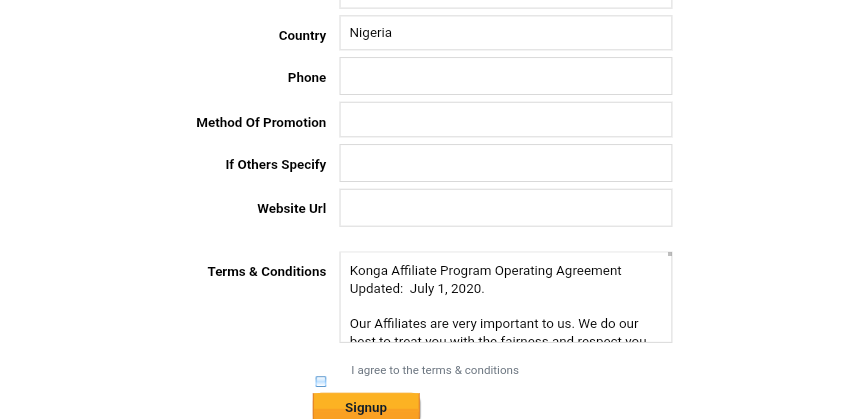Viewport: 854px width, 419px height.
Task: Click the Terms & Conditions label
Action: pyautogui.click(x=267, y=272)
